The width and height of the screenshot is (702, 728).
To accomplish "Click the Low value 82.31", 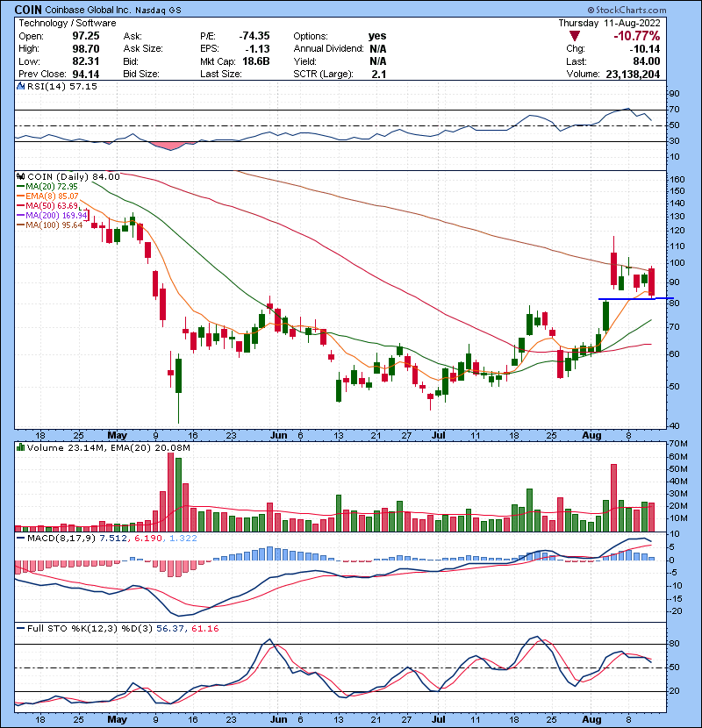I will [86, 61].
